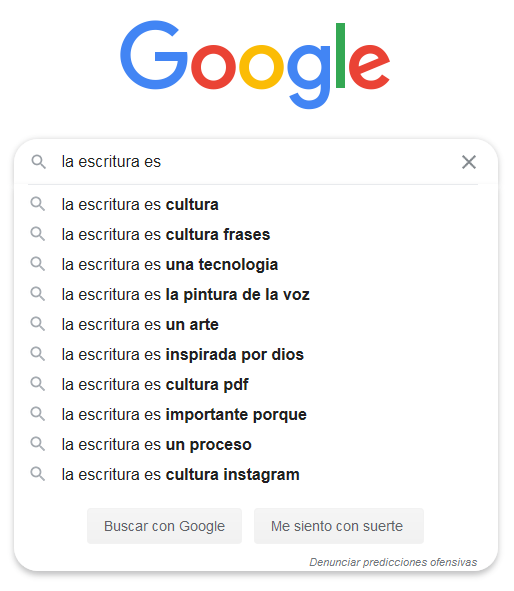Clear the search box with the X icon

tap(469, 162)
